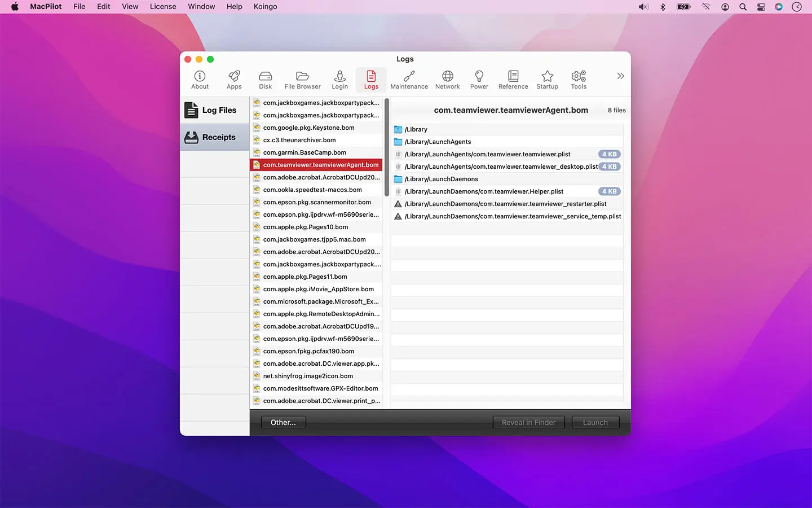The height and width of the screenshot is (508, 812).
Task: Click the volume icon in menu bar
Action: pos(643,7)
